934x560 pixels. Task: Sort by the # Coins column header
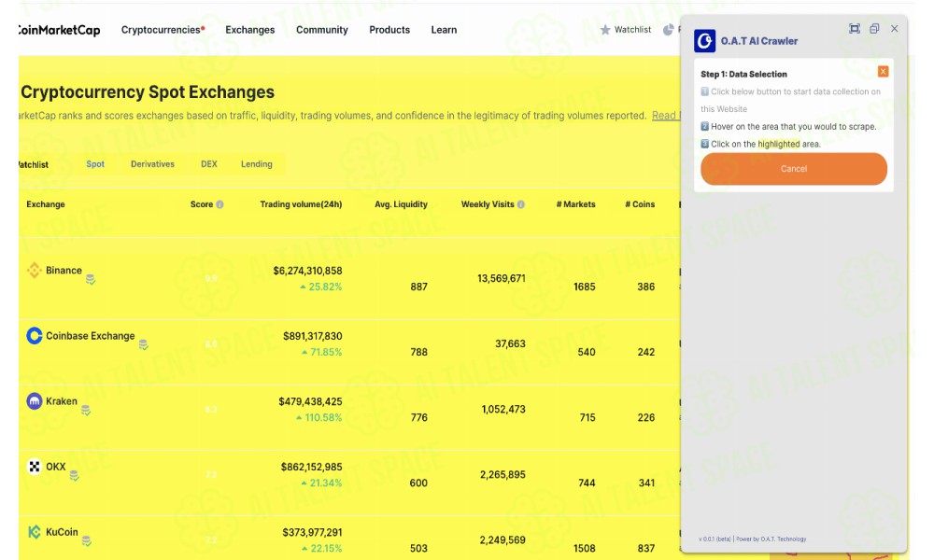click(x=640, y=204)
